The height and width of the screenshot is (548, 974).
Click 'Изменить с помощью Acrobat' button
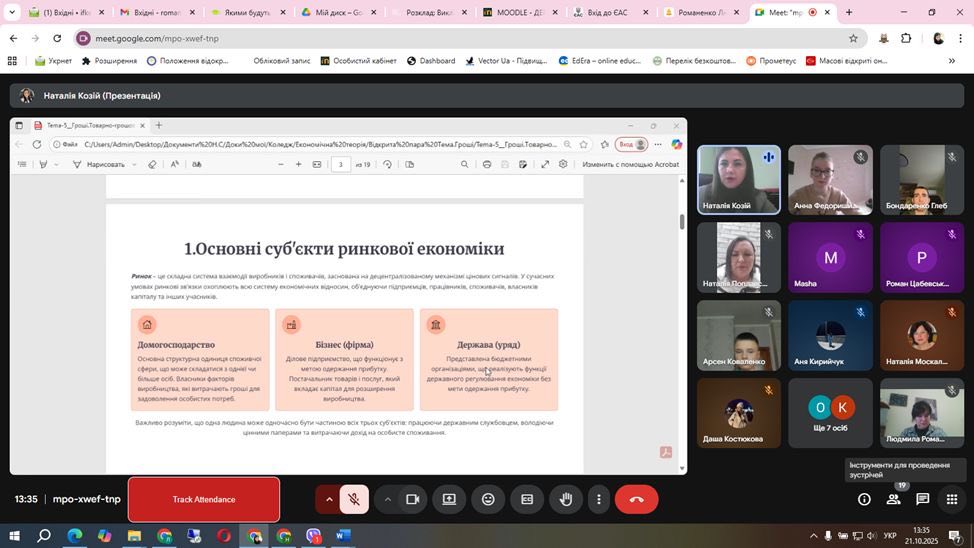pos(630,165)
